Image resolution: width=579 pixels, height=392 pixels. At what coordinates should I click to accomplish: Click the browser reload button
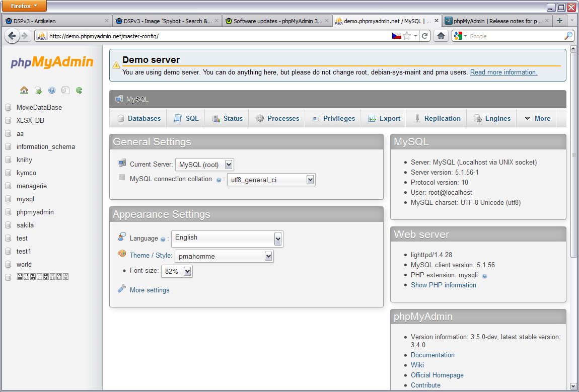424,36
